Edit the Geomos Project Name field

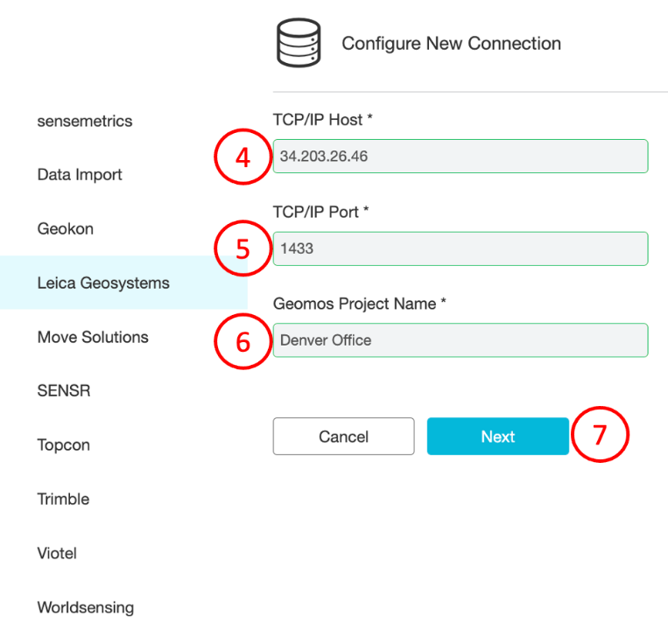coord(461,340)
